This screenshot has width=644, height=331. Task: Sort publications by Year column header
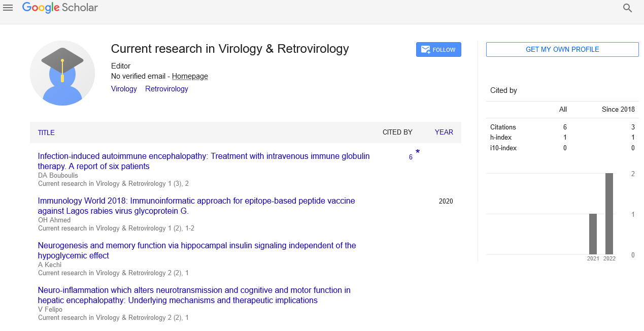(x=444, y=132)
